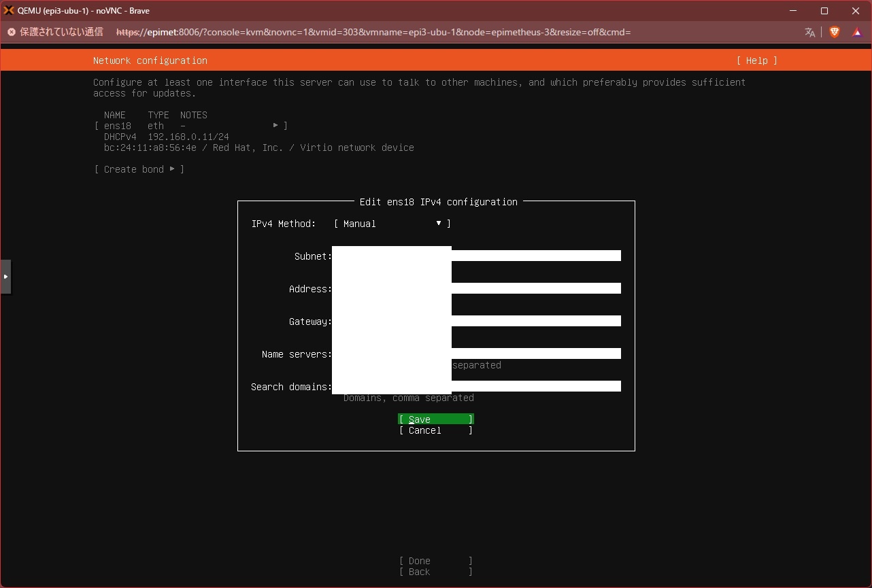This screenshot has height=588, width=872.
Task: Select Back at the bottom
Action: (436, 572)
